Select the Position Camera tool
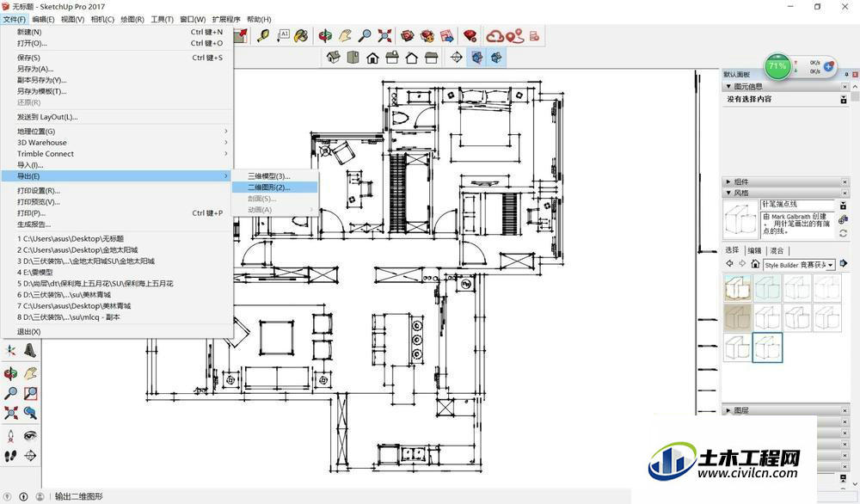Screen dimensions: 860x504 click(10, 436)
